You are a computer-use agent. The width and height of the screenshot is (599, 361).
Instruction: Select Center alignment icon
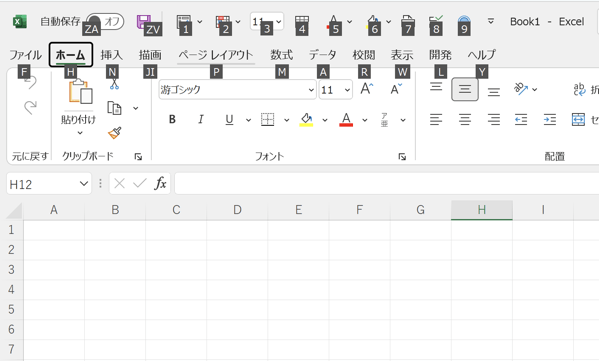465,120
